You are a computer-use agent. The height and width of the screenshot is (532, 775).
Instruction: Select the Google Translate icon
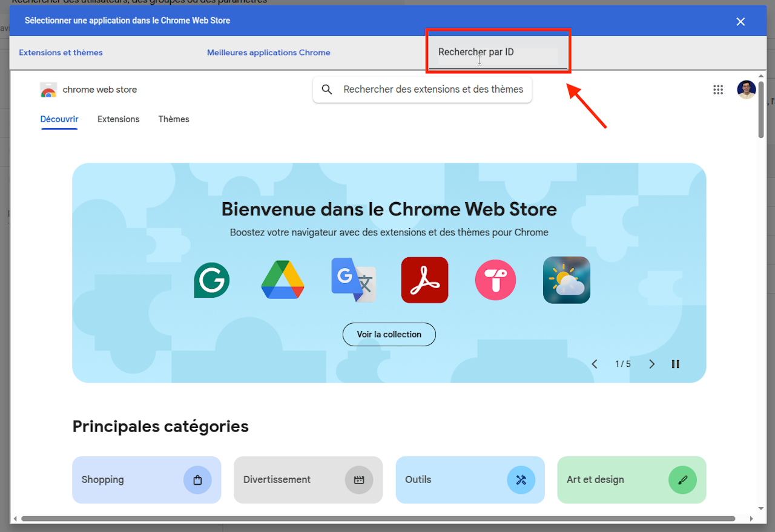coord(354,280)
